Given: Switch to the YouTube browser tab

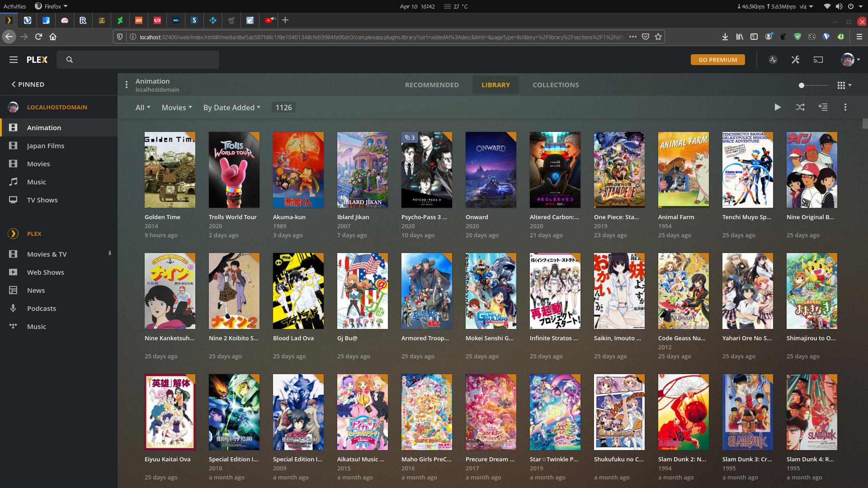Looking at the screenshot, I should tap(270, 20).
